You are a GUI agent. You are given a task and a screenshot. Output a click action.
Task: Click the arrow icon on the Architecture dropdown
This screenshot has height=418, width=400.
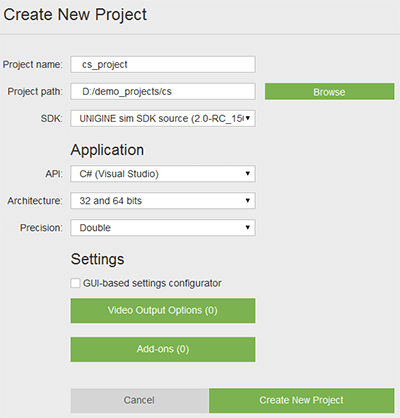tap(248, 200)
